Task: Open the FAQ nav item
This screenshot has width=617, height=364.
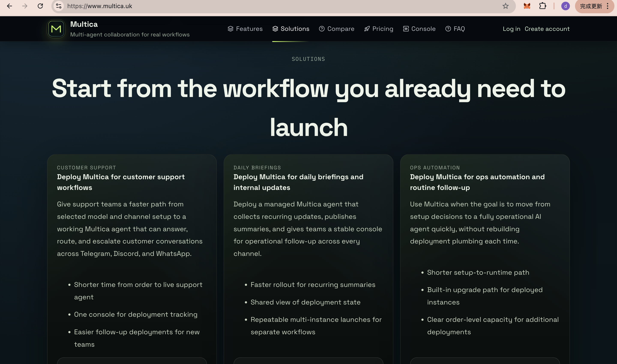Action: click(455, 29)
